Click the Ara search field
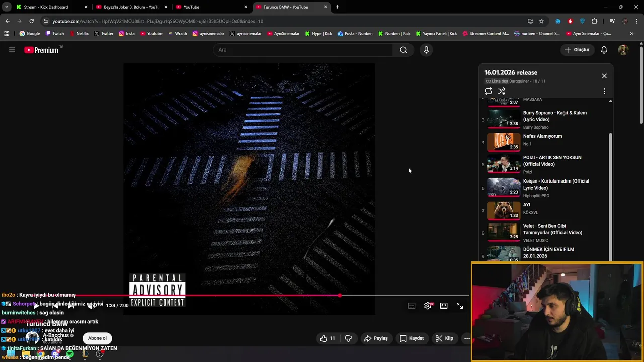The image size is (644, 362). 303,50
